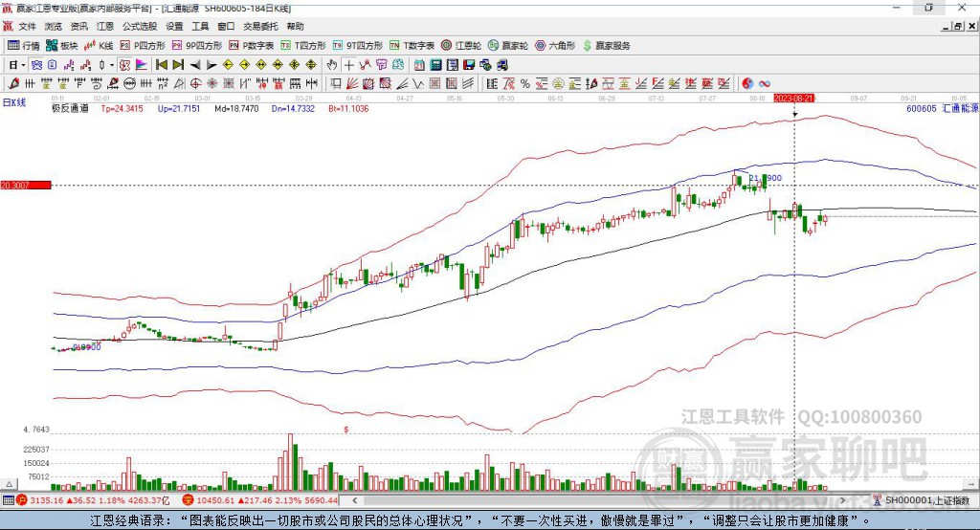Image resolution: width=980 pixels, height=530 pixels.
Task: Click the status bar grid icon
Action: pos(8,500)
